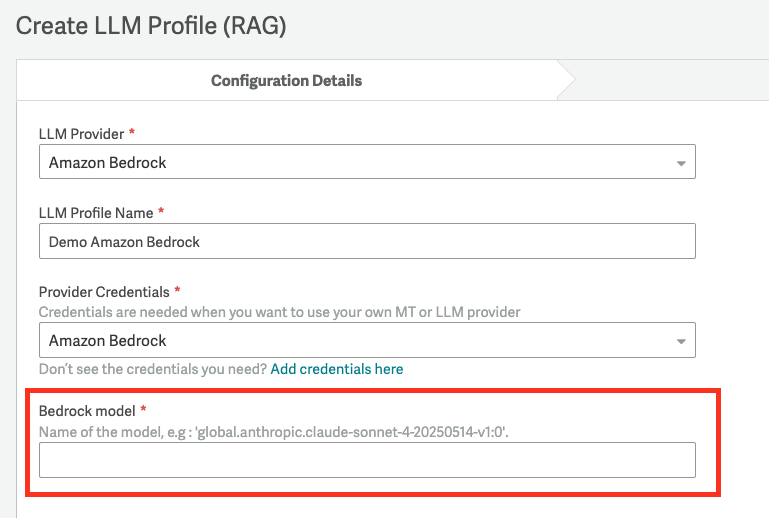Expand the LLM Provider dropdown arrow
Screen dimensions: 769x518
[x=681, y=163]
